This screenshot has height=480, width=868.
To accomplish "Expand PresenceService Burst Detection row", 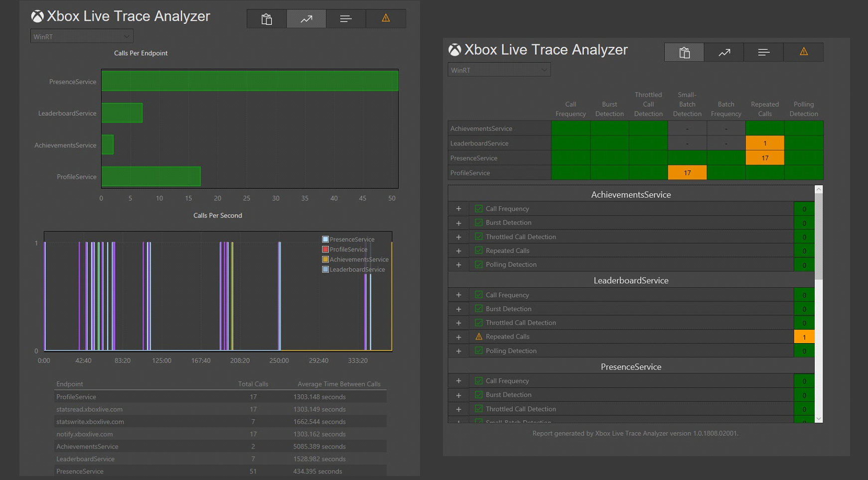I will (x=458, y=395).
